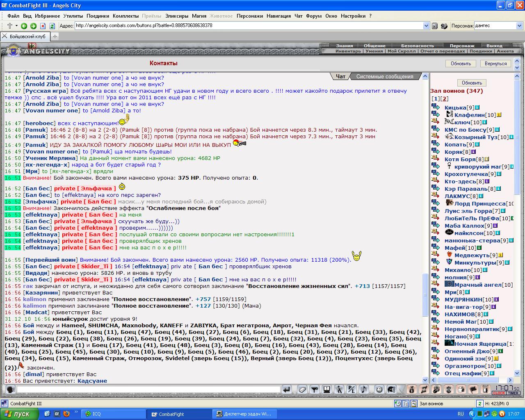Refresh the Зал воинов user list
The height and width of the screenshot is (420, 525).
pyautogui.click(x=472, y=82)
